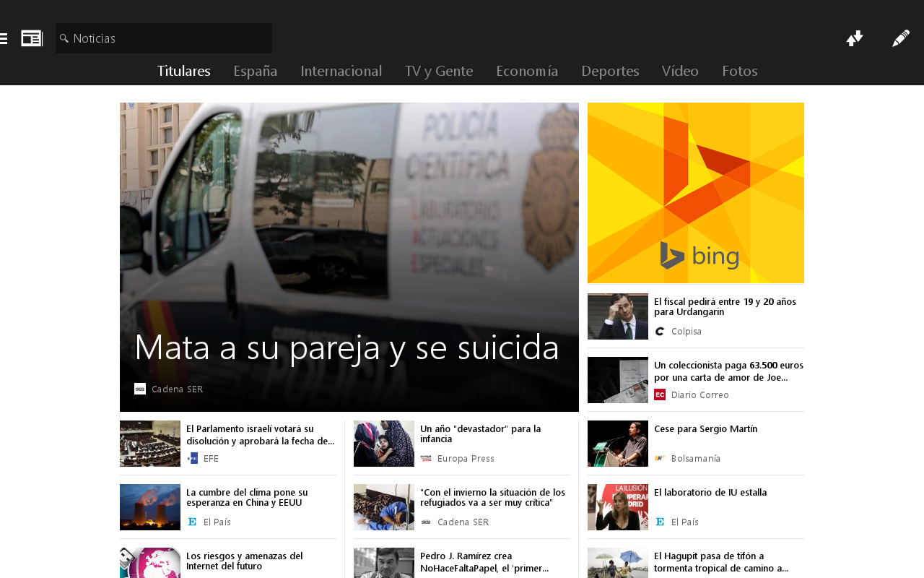Switch to the España tab
The width and height of the screenshot is (924, 578).
point(254,71)
